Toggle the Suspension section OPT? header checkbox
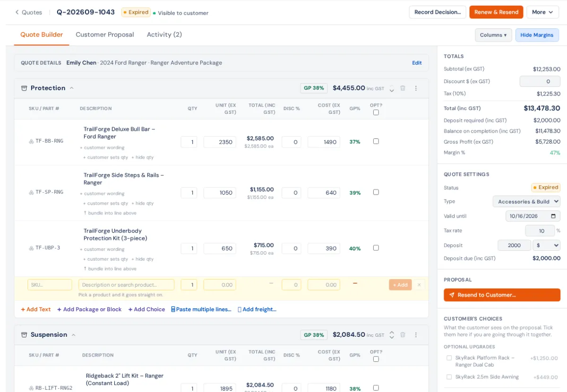 376,359
